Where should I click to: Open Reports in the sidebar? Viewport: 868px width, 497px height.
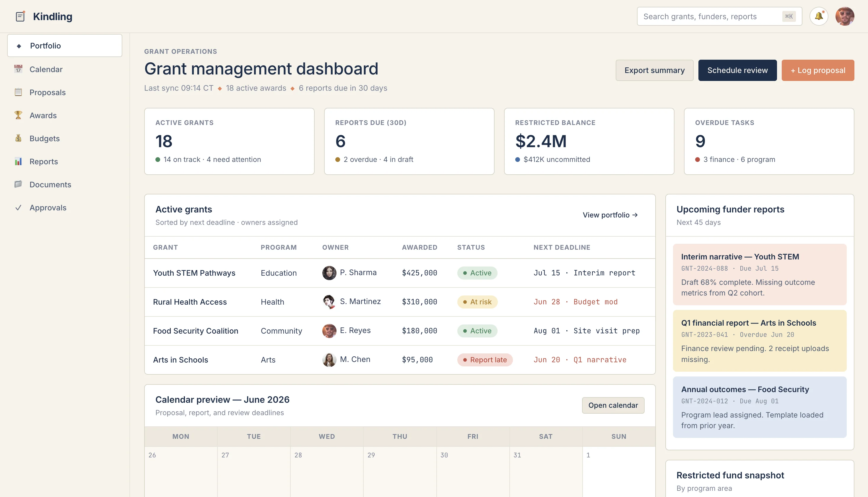click(x=64, y=161)
